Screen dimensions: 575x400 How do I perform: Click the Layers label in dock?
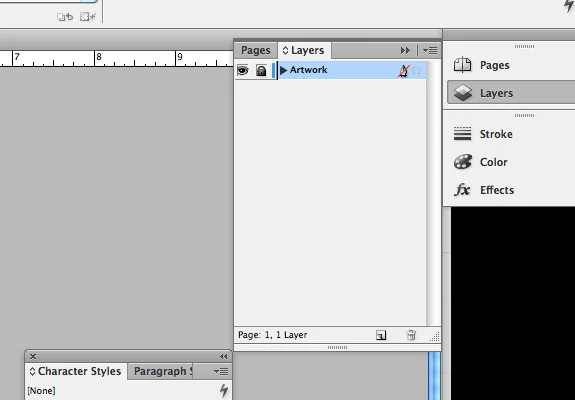click(497, 93)
